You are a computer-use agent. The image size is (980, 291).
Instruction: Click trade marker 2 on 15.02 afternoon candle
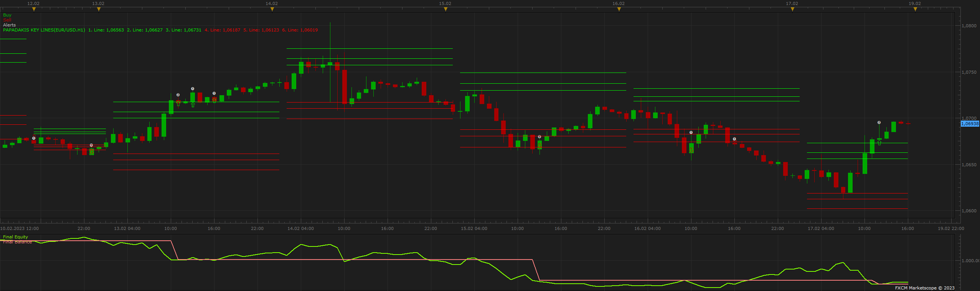coord(539,137)
